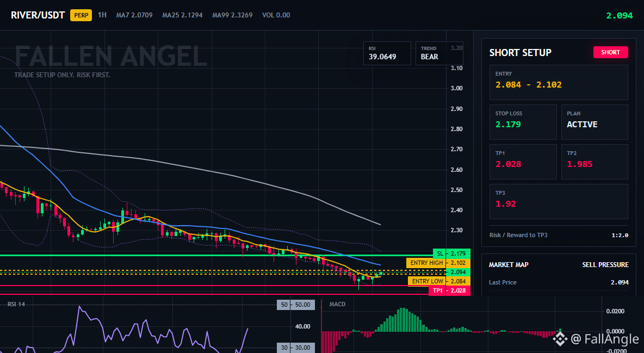Click the MACD panel label
644x353 pixels.
pyautogui.click(x=337, y=305)
